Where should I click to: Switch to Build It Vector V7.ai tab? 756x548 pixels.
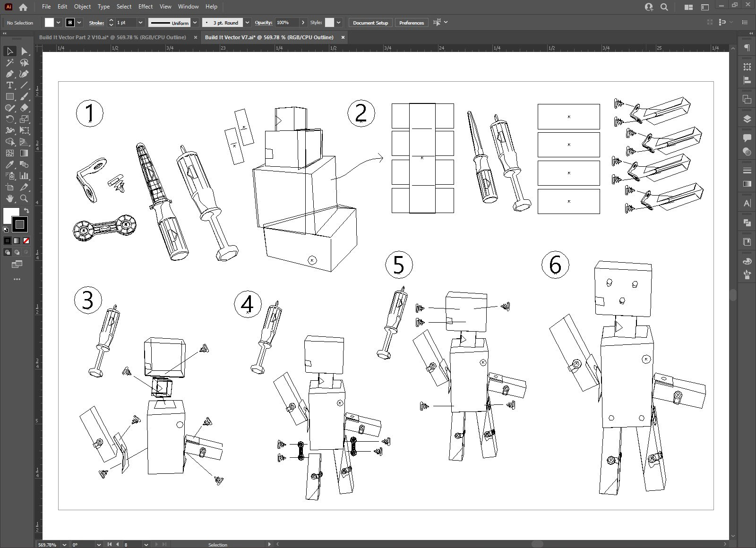point(269,37)
